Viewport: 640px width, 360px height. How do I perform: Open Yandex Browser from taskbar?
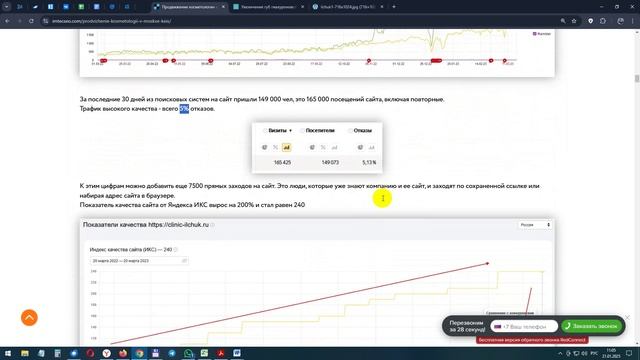[107, 353]
